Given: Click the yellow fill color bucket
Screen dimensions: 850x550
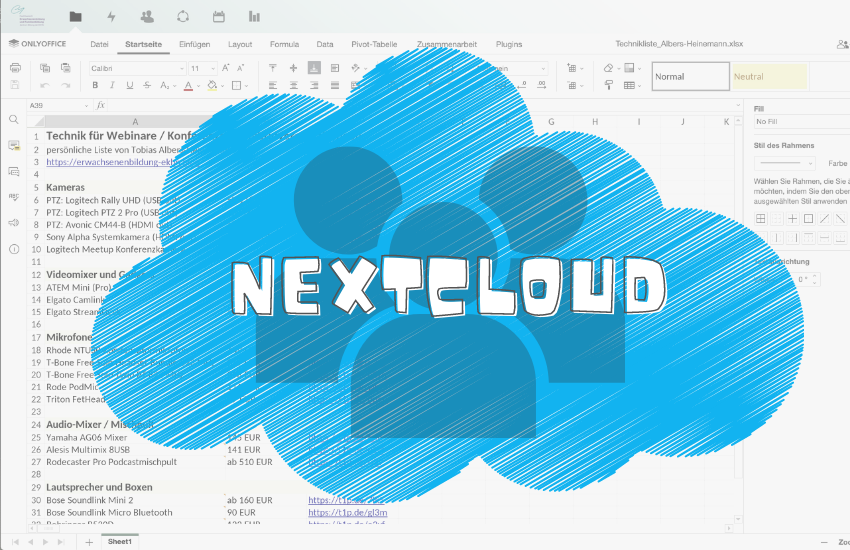Looking at the screenshot, I should tap(212, 86).
